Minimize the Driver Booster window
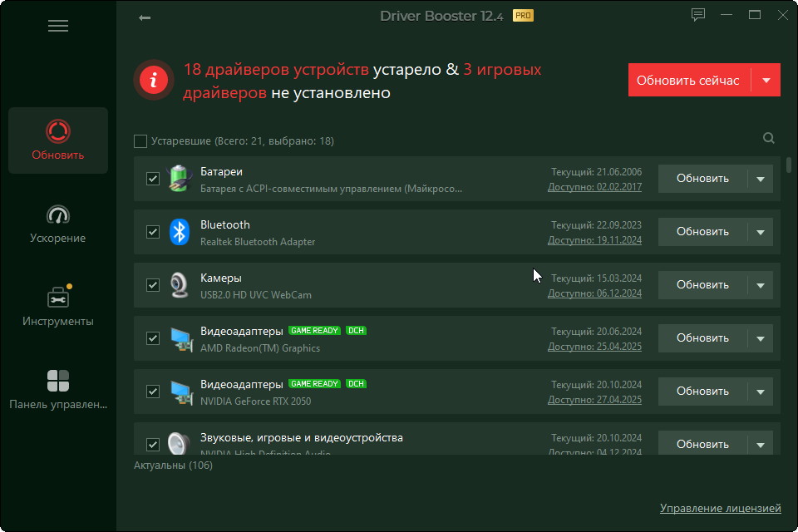 (x=727, y=15)
